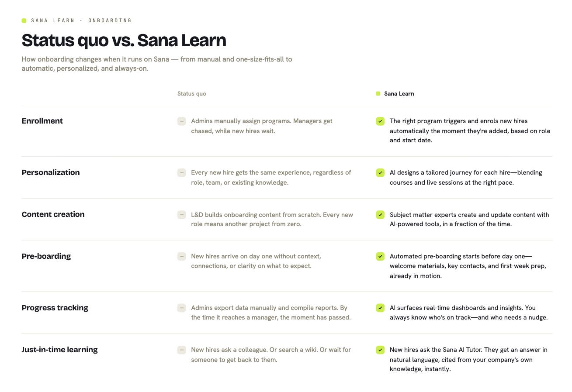Click the minus icon in the Enrollment row

[x=182, y=121]
